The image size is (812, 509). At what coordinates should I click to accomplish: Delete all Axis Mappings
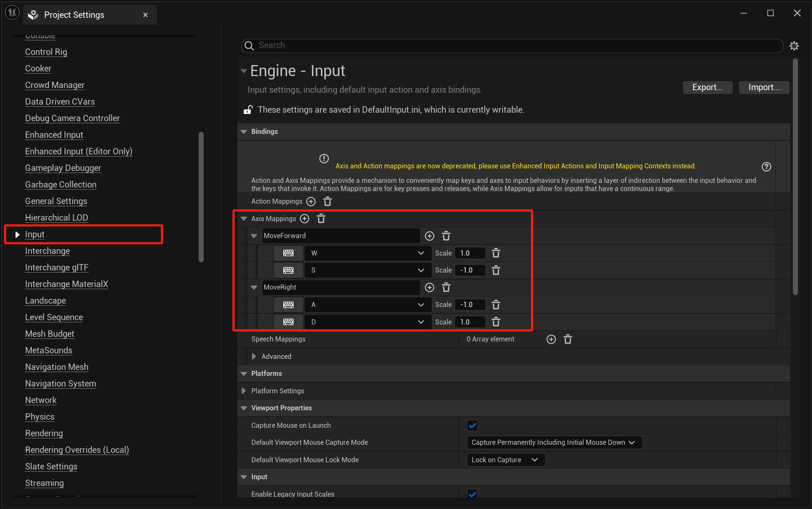(x=321, y=219)
